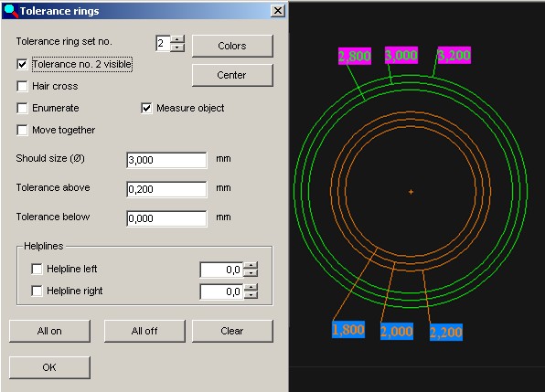Select the magenta 3,000 ring label

click(x=401, y=55)
